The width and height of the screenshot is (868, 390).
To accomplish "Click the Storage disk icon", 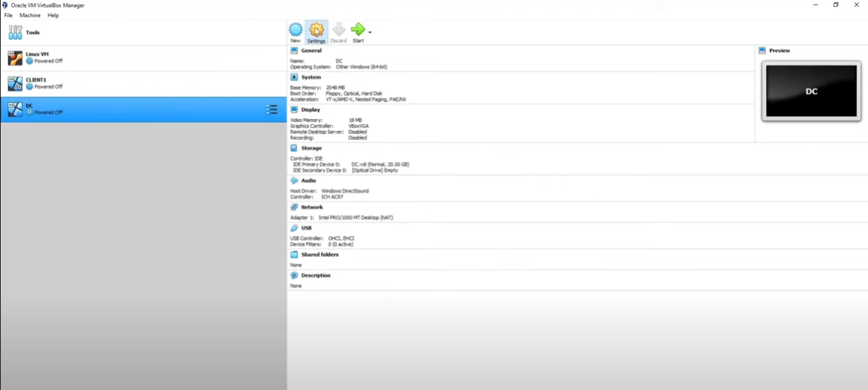I will (294, 148).
